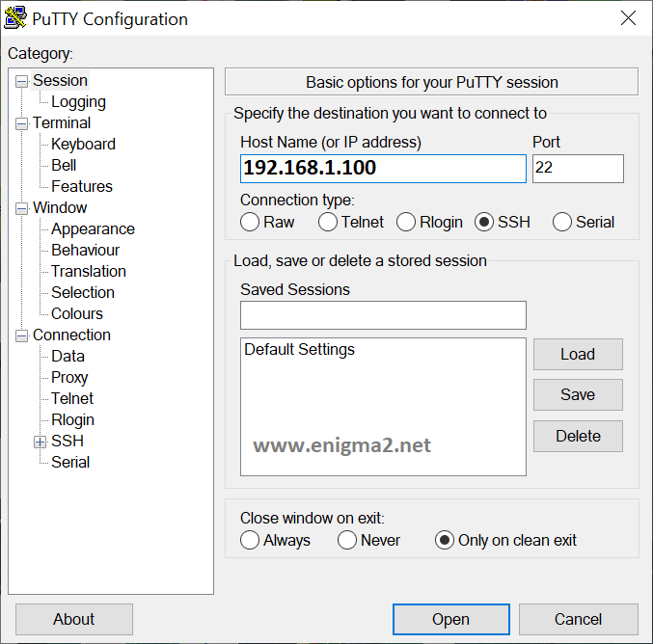The image size is (653, 644).
Task: Focus the Host Name field
Action: 383,169
